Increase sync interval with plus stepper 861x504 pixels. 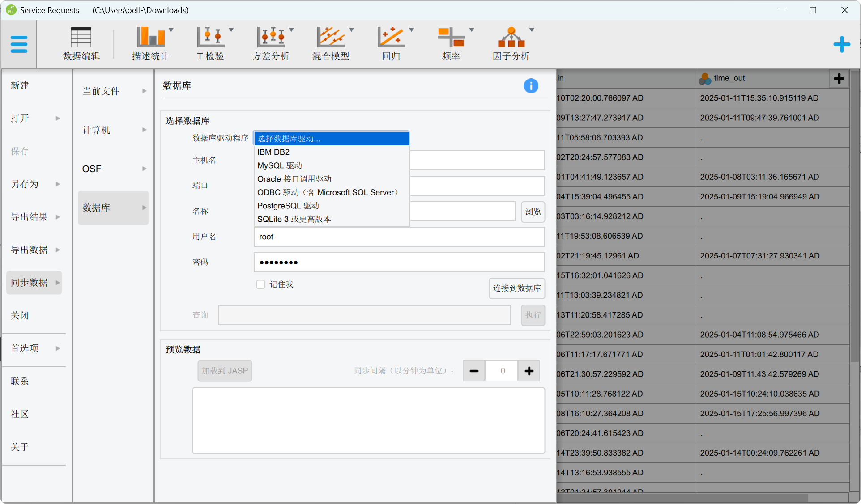529,371
